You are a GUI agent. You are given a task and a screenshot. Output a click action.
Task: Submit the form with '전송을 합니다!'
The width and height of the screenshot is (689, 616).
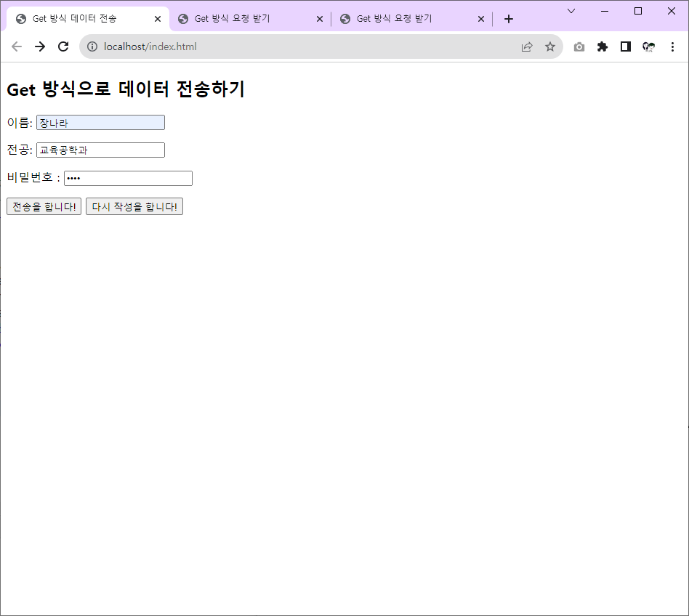pyautogui.click(x=44, y=206)
